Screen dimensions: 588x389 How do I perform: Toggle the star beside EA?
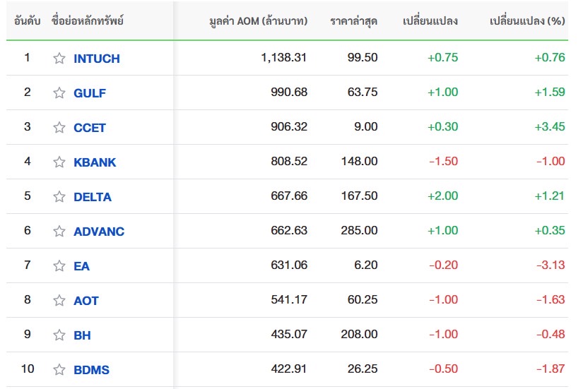tap(59, 266)
